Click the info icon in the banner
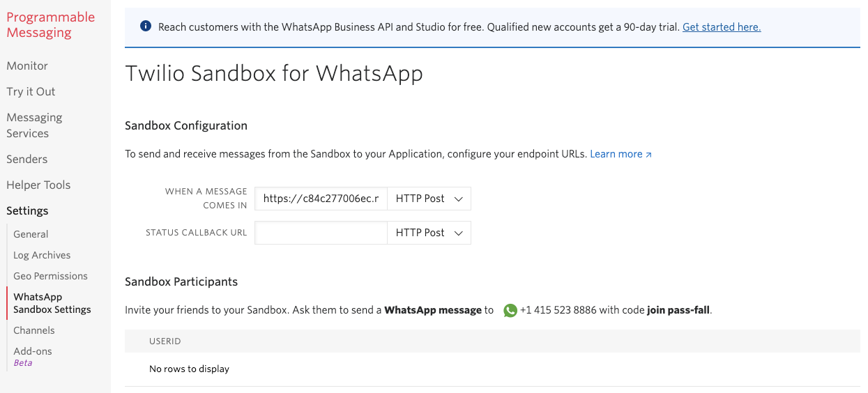The height and width of the screenshot is (393, 868). click(x=145, y=26)
